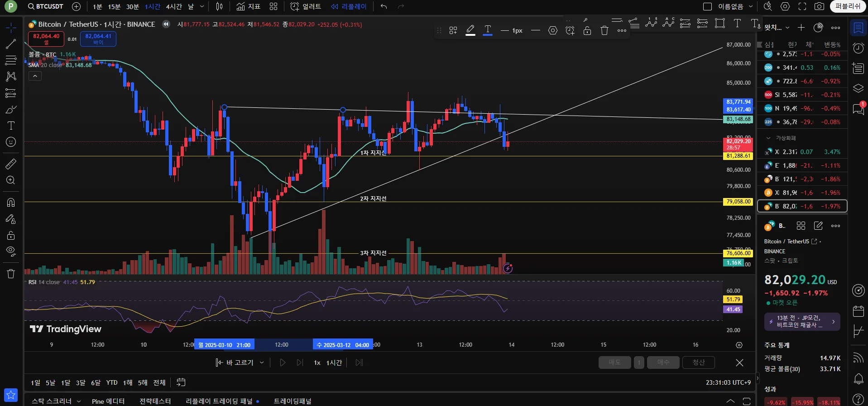Open line style selector in drawing toolbar
Viewport: 868px width, 406px height.
(535, 30)
